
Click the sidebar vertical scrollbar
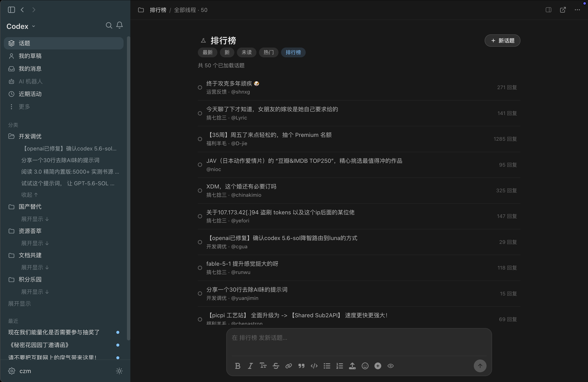(x=128, y=188)
